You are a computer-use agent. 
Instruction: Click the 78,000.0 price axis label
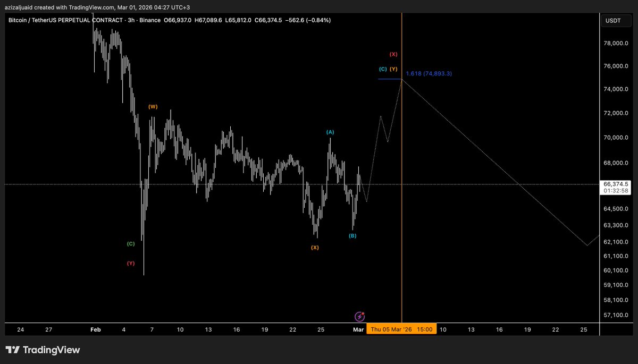click(x=617, y=43)
